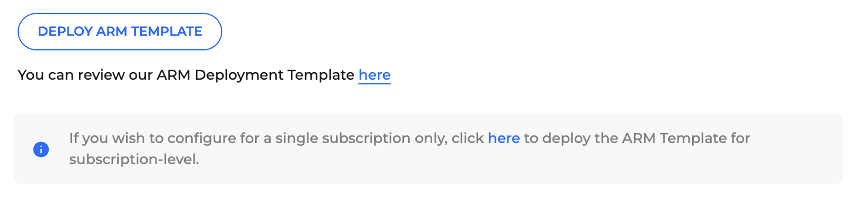This screenshot has width=868, height=211.
Task: Click the word "review" in the sentence
Action: point(106,76)
